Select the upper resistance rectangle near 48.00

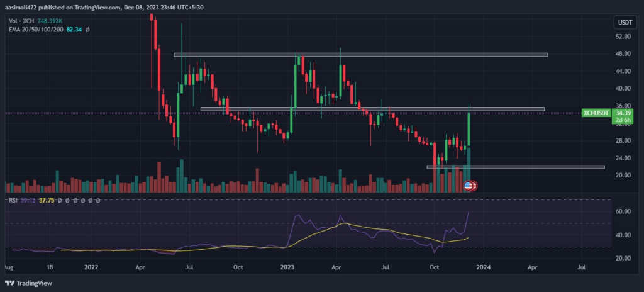pyautogui.click(x=360, y=55)
